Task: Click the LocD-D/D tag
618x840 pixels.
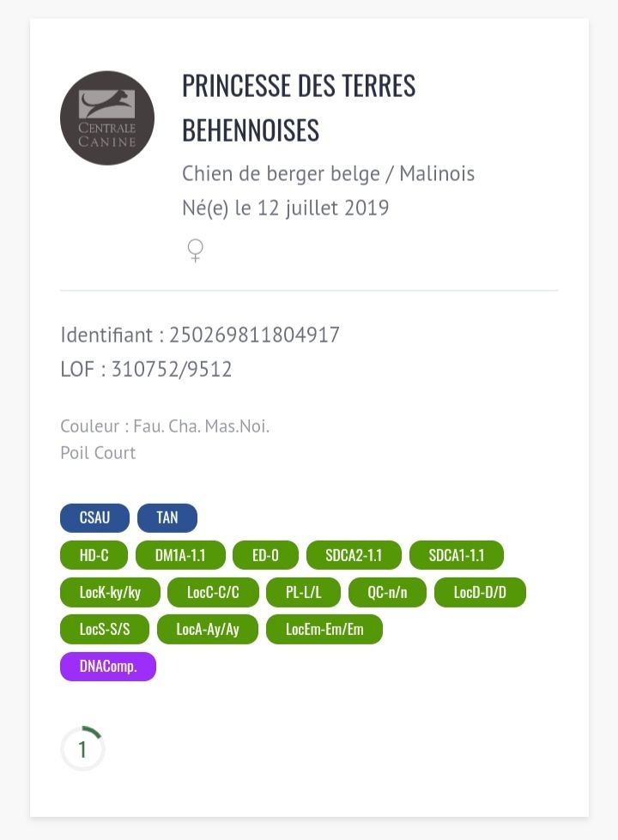Action: click(x=480, y=592)
